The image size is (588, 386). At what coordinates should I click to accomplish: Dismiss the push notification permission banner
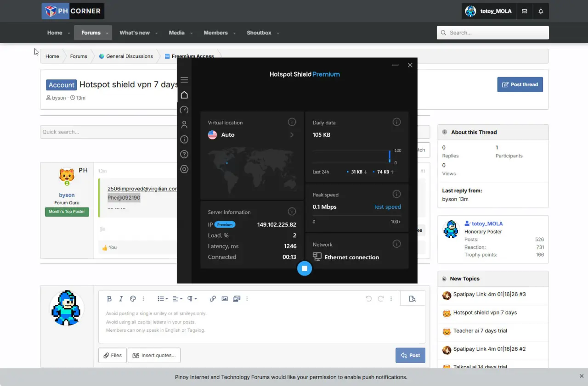582,376
